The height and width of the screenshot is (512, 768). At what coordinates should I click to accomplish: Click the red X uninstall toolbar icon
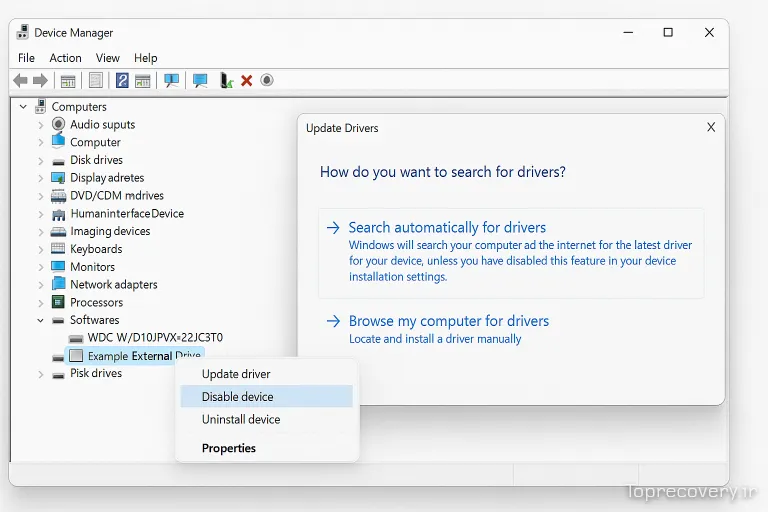(247, 80)
